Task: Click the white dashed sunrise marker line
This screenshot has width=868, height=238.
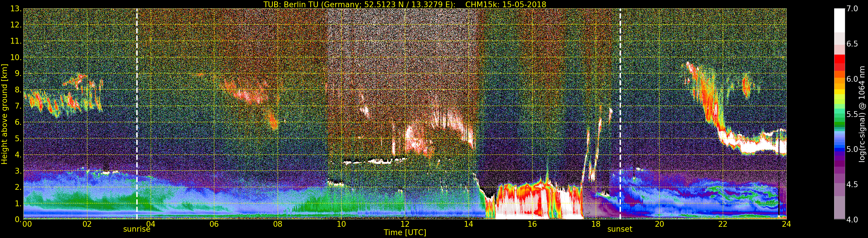Action: [137, 114]
